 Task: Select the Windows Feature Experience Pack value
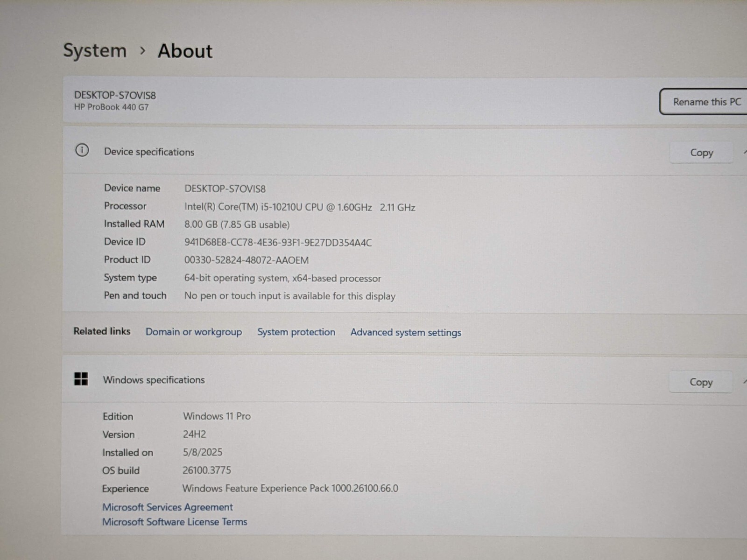coord(290,488)
